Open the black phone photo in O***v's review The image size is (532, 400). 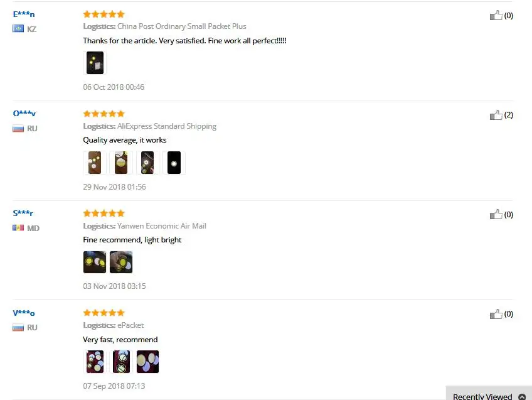tap(174, 163)
